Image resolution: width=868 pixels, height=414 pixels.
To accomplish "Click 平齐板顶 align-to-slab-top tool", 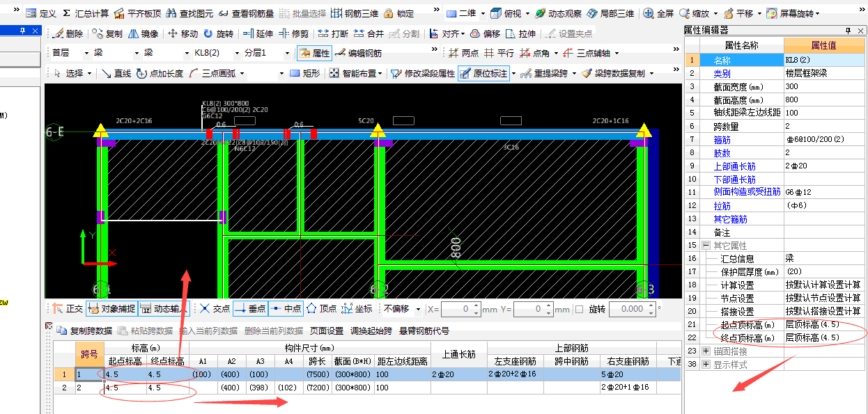I will click(137, 13).
